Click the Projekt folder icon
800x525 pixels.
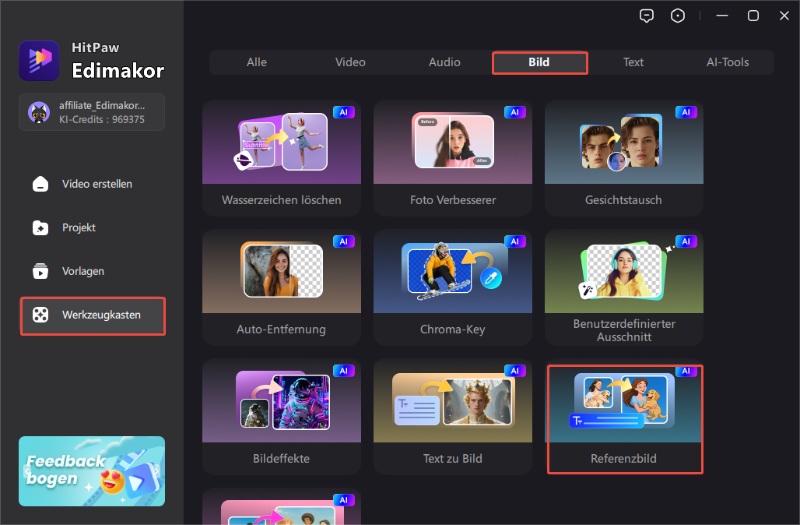coord(40,228)
